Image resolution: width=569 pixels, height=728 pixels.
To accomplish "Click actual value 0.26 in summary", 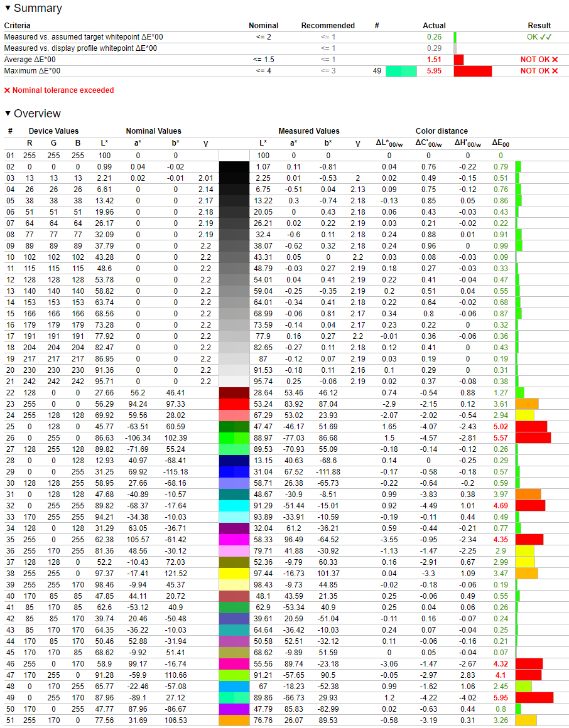I will point(434,36).
